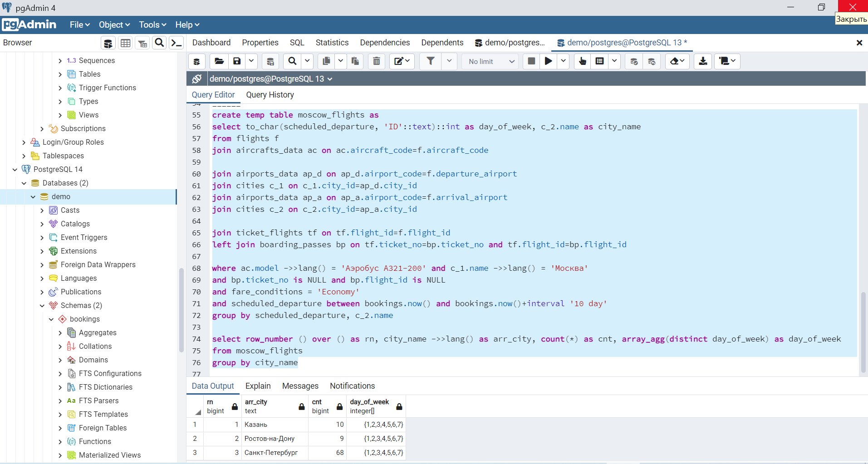Open the File menu
868x464 pixels.
(80, 25)
